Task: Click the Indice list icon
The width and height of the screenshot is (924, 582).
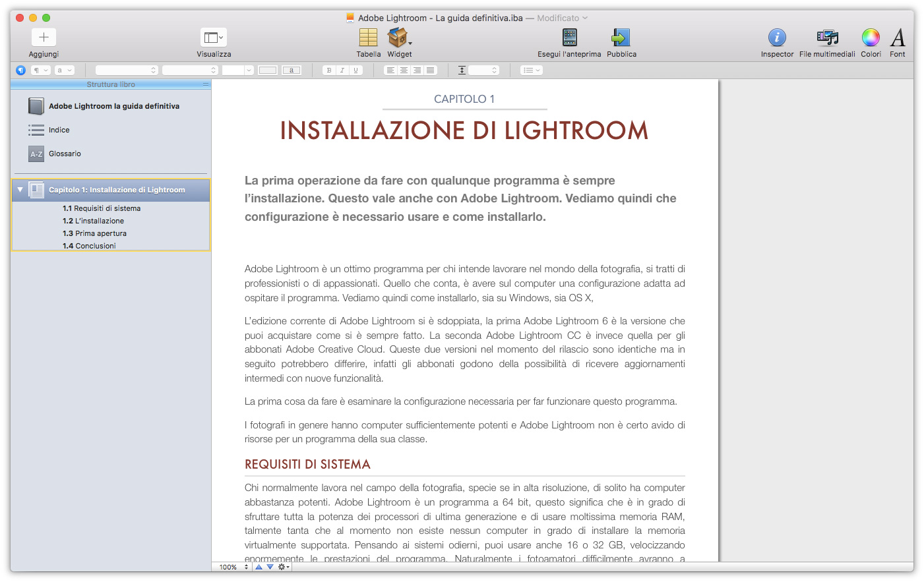Action: [x=36, y=130]
